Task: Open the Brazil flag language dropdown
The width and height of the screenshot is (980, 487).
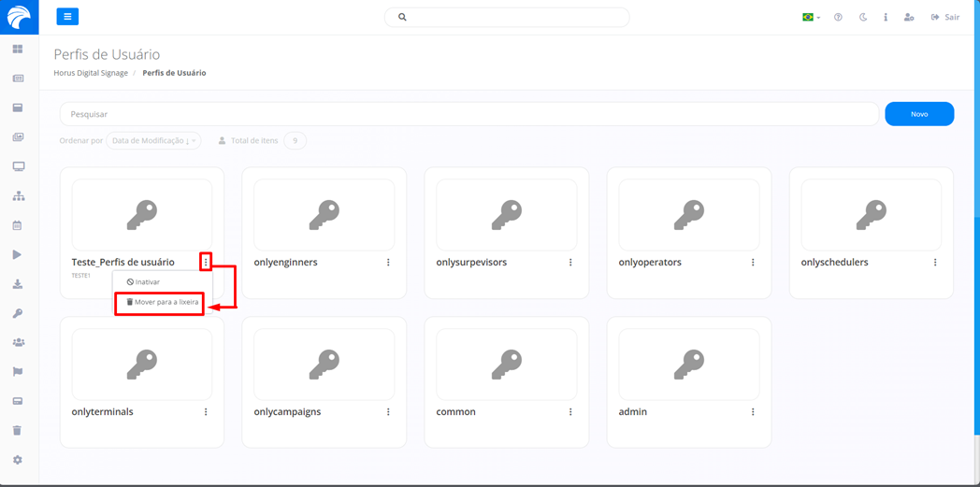Action: coord(812,18)
